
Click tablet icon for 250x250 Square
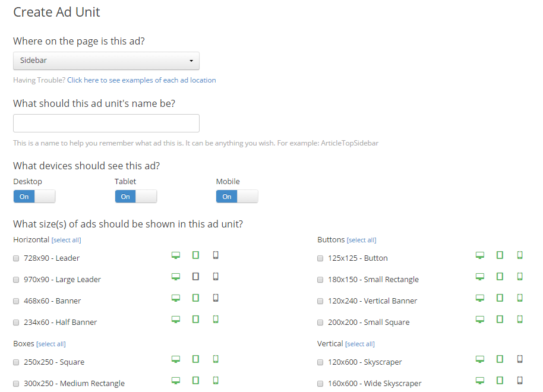coord(195,359)
